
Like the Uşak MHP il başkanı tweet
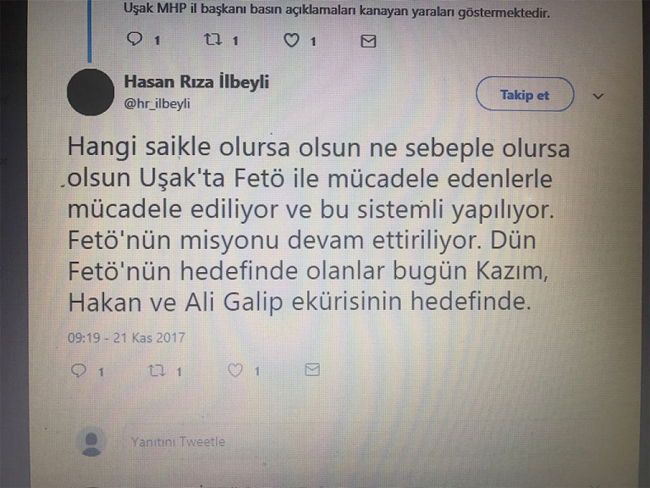click(291, 40)
